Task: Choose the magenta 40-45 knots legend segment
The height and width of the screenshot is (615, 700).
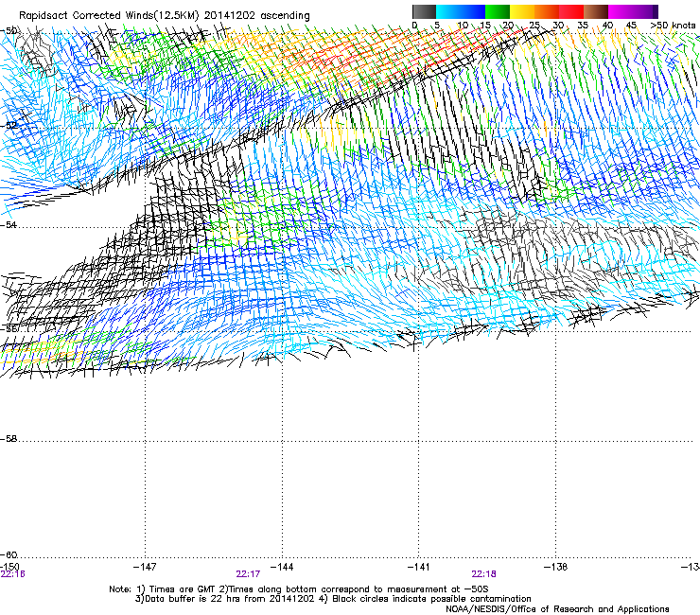Action: (x=621, y=11)
